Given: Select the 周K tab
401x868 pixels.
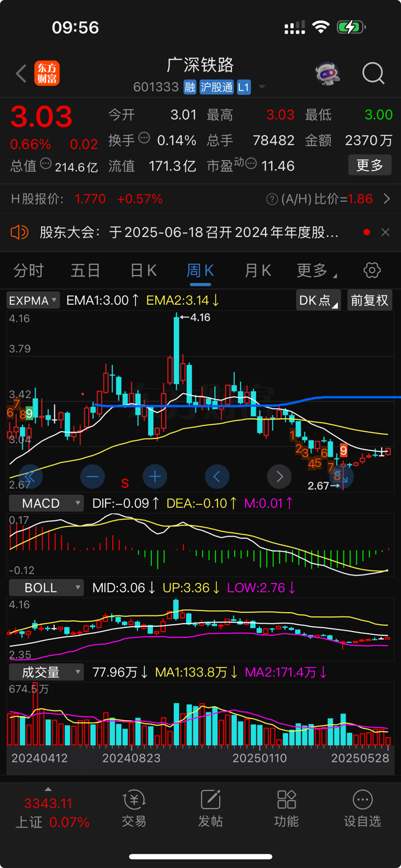Looking at the screenshot, I should click(200, 270).
